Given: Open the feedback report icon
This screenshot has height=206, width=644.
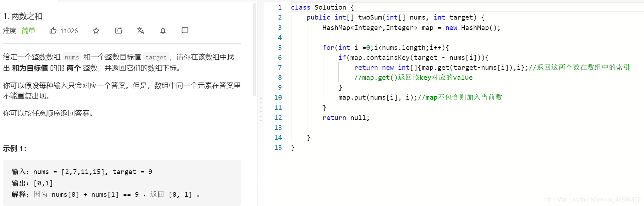Looking at the screenshot, I should 185,31.
